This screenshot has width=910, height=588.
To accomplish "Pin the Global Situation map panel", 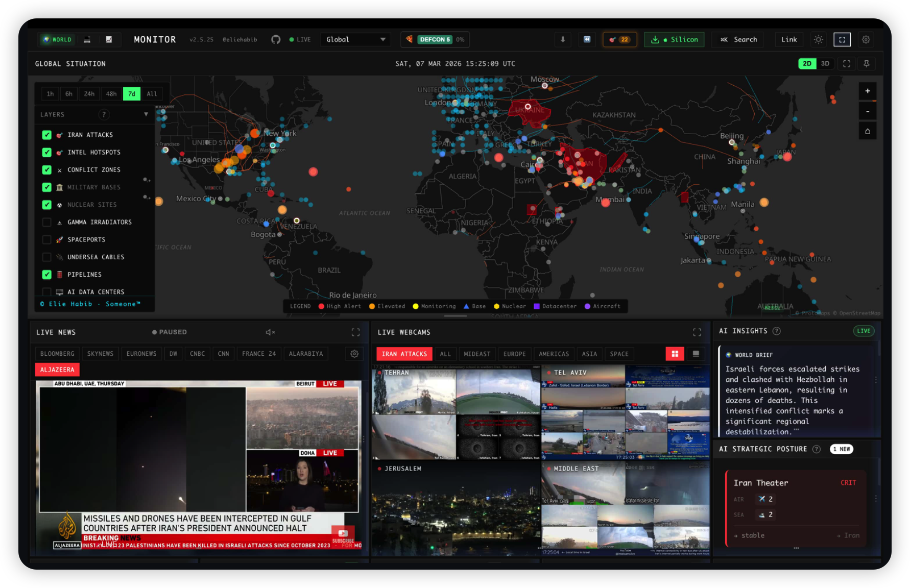I will click(x=867, y=63).
